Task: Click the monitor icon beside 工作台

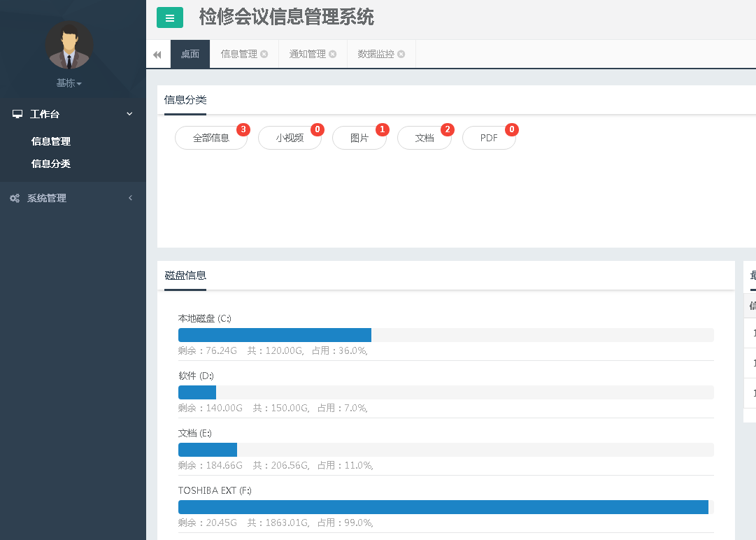Action: 17,114
